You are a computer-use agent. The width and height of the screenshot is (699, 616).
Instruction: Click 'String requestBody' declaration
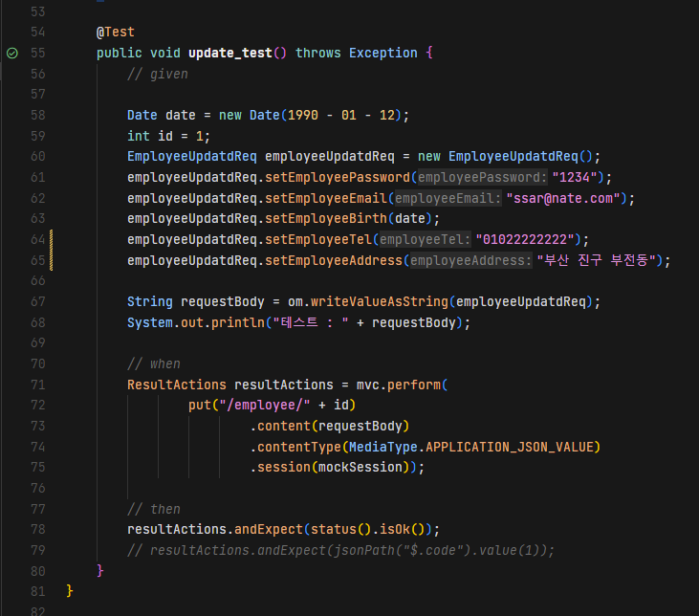196,302
